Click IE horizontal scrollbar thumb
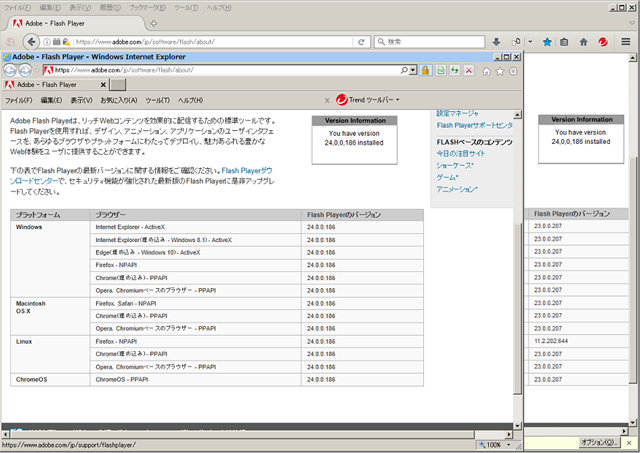 point(242,435)
